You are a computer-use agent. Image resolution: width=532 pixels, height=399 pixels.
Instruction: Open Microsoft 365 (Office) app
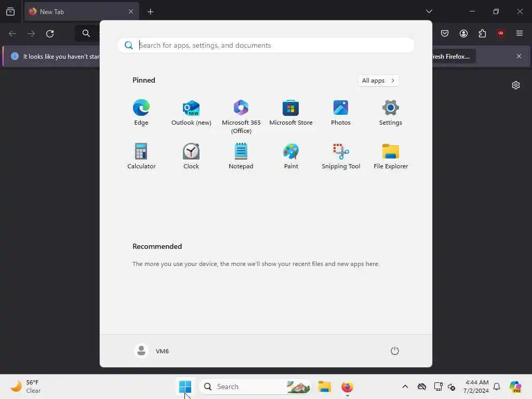pyautogui.click(x=241, y=117)
